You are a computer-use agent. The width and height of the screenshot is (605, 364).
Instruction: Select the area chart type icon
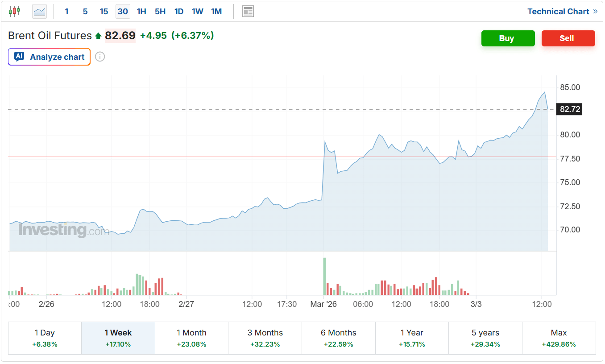point(39,11)
